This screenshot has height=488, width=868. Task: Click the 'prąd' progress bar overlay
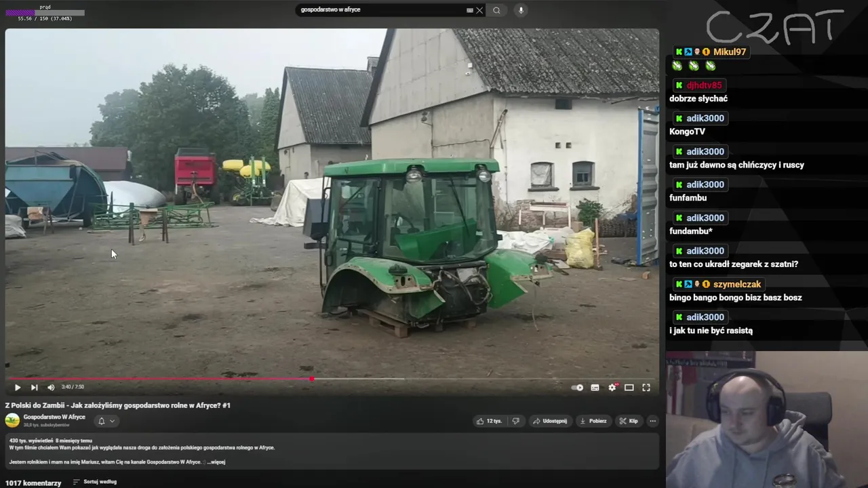[45, 13]
